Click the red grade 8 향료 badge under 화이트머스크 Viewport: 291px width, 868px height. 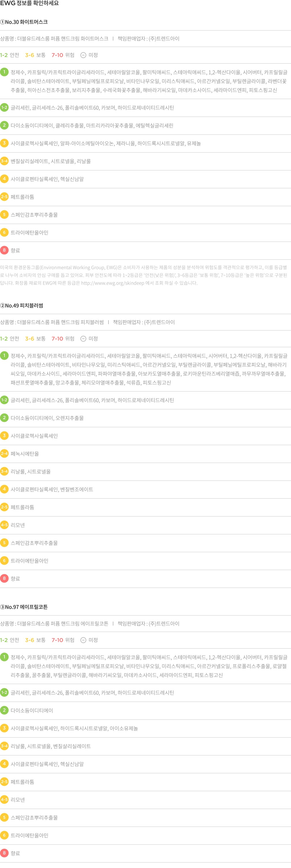point(4,250)
